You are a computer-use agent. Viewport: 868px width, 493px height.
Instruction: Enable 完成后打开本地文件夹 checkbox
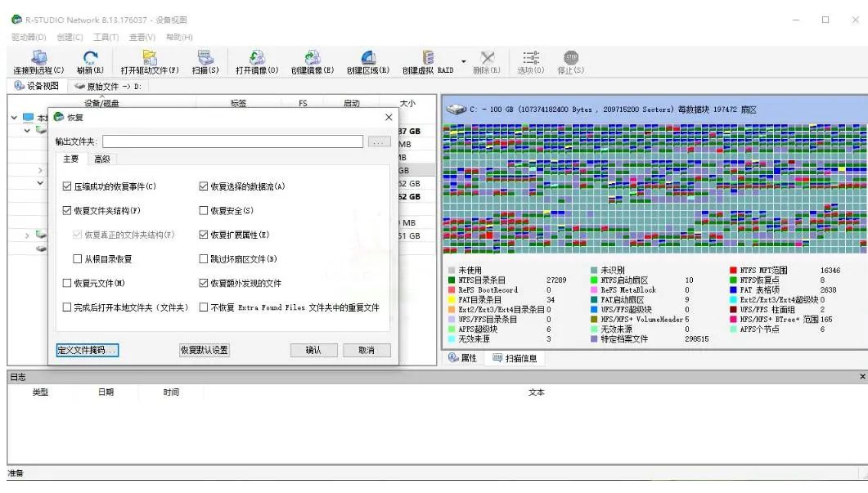click(x=67, y=307)
